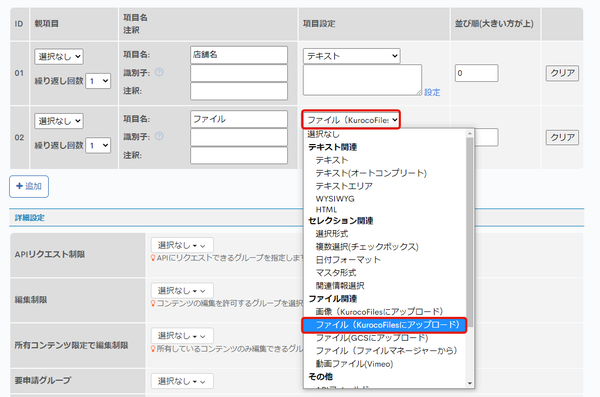Select ファイル（ファイルマネージャーから）option

(x=385, y=351)
